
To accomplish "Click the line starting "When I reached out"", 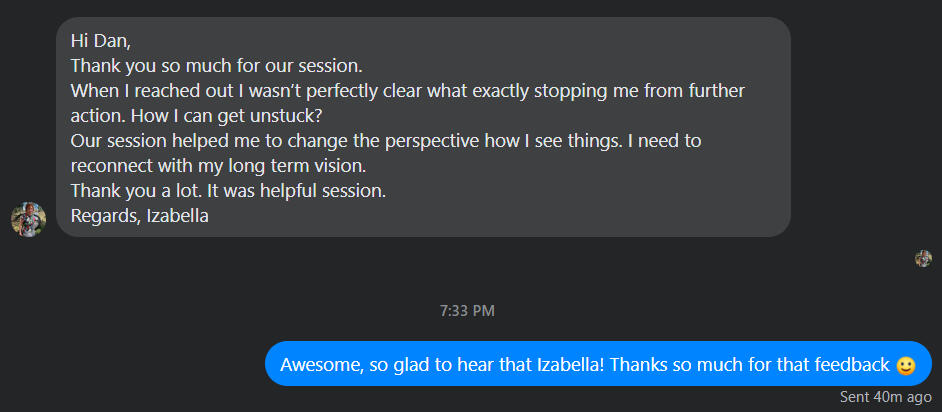I will 407,91.
